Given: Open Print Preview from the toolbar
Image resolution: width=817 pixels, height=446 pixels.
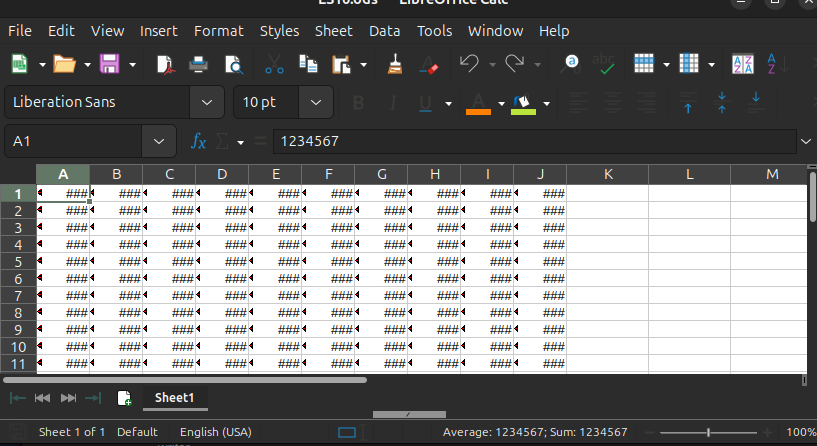Looking at the screenshot, I should pyautogui.click(x=233, y=65).
